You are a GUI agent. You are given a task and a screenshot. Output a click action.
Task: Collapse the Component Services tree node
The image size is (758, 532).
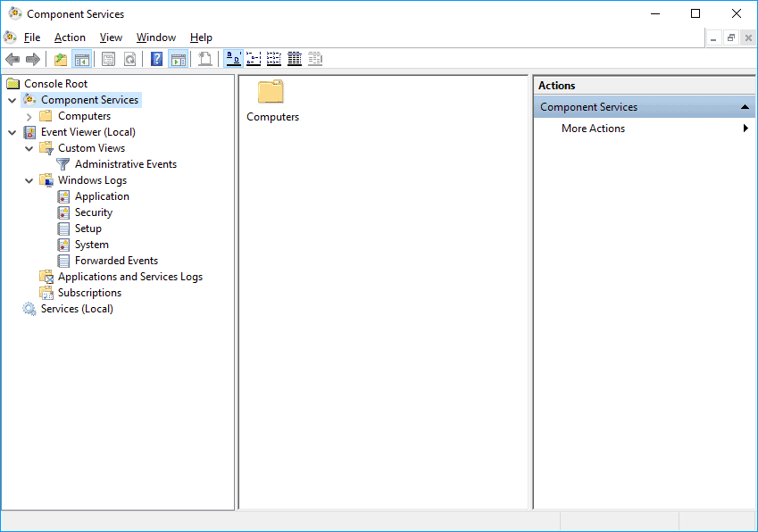coord(12,100)
